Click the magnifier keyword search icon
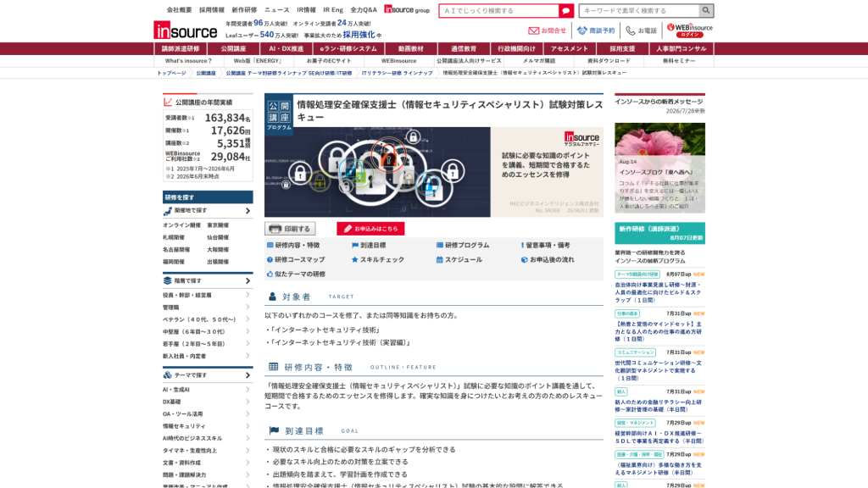The image size is (868, 488). 706,10
